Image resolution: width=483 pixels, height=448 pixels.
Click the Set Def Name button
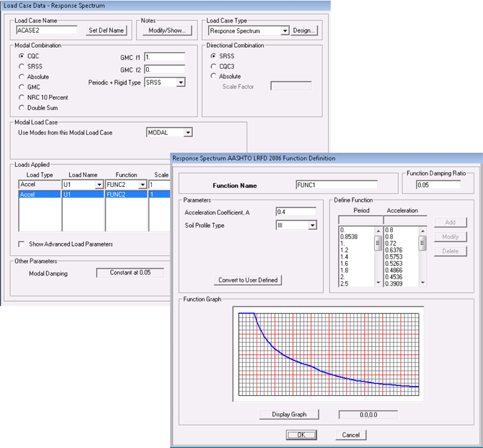pyautogui.click(x=106, y=30)
